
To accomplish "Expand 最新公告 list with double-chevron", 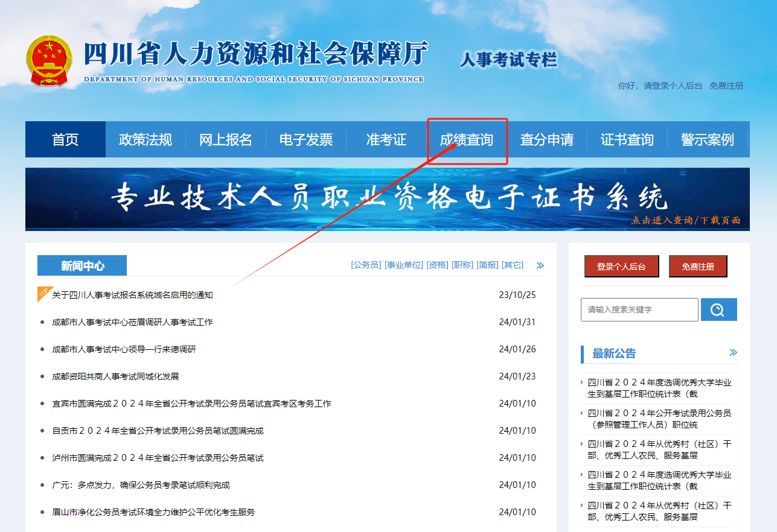I will (733, 353).
